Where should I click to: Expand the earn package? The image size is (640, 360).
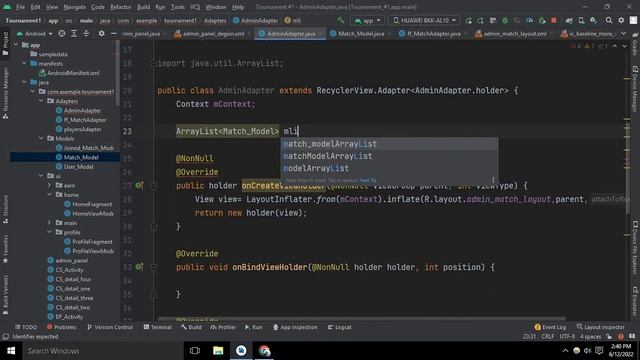coord(50,185)
